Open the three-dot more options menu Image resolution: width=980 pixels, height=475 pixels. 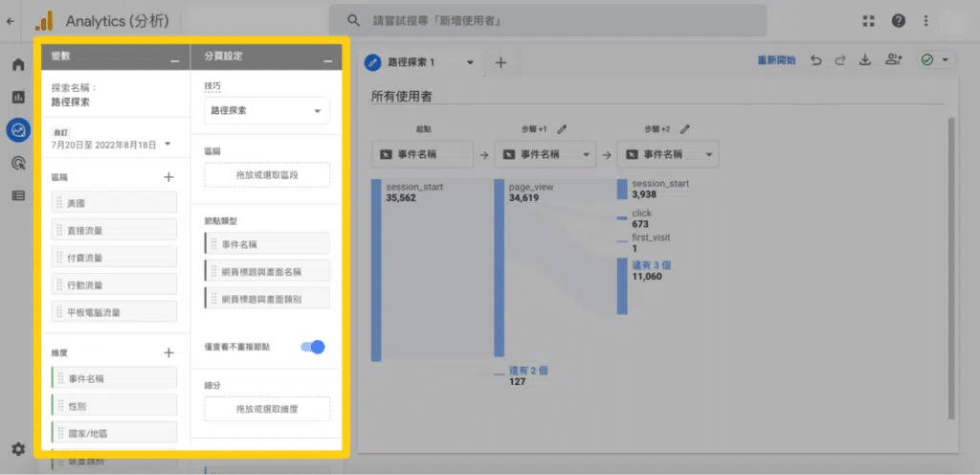click(926, 21)
